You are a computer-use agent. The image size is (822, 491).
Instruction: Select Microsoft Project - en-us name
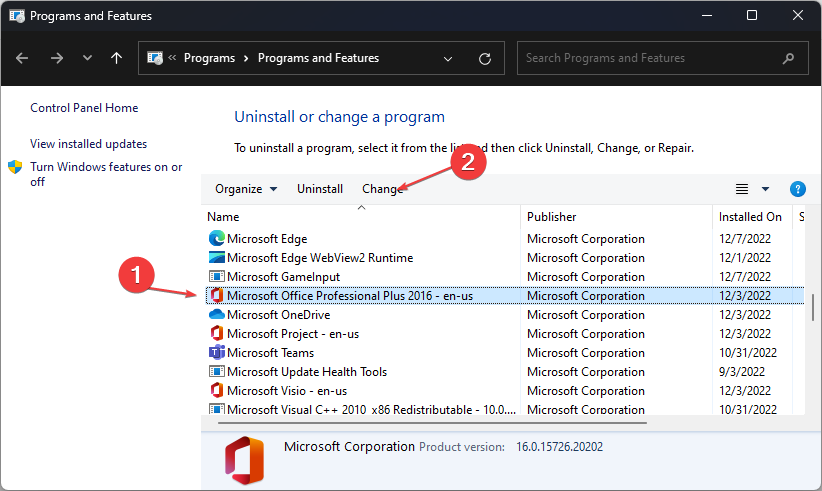pyautogui.click(x=293, y=334)
